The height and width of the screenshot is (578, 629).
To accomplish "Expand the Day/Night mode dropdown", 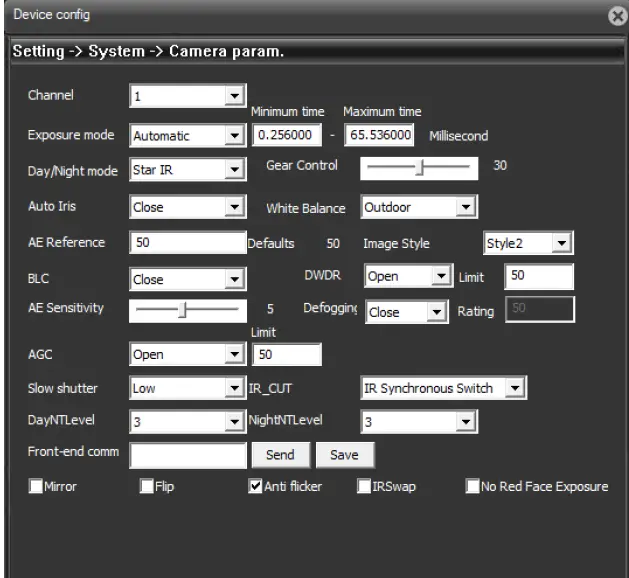I will coord(188,169).
